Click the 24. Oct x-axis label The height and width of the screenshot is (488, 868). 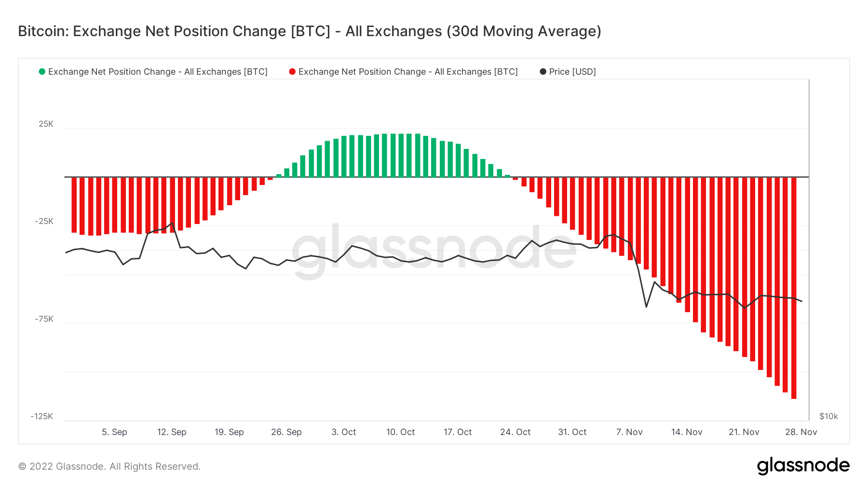click(x=515, y=432)
